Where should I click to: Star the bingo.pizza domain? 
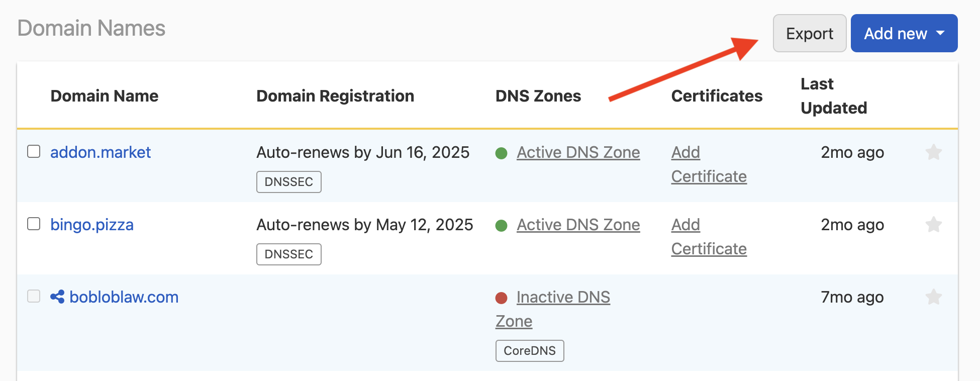(x=934, y=225)
